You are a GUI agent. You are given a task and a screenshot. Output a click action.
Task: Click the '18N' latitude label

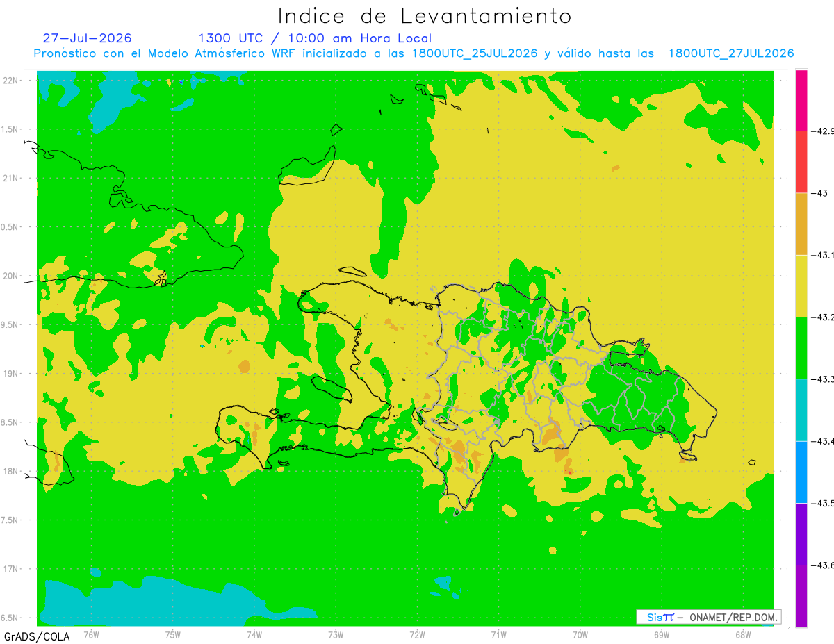click(x=12, y=471)
